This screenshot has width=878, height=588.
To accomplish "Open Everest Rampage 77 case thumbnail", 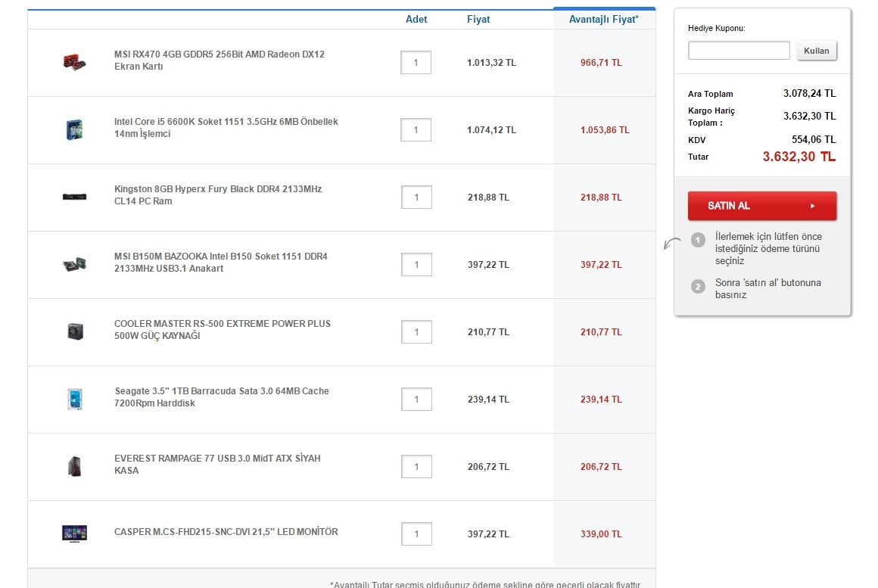I will coord(74,466).
